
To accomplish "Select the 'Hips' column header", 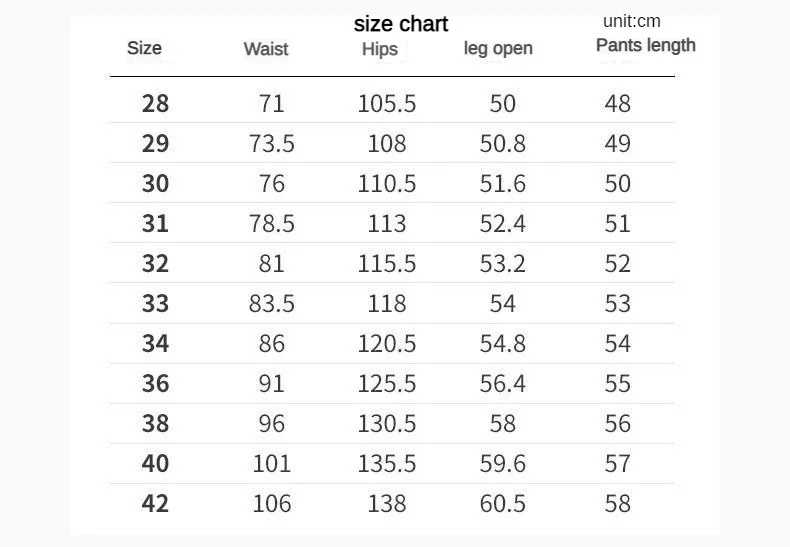I will [380, 49].
